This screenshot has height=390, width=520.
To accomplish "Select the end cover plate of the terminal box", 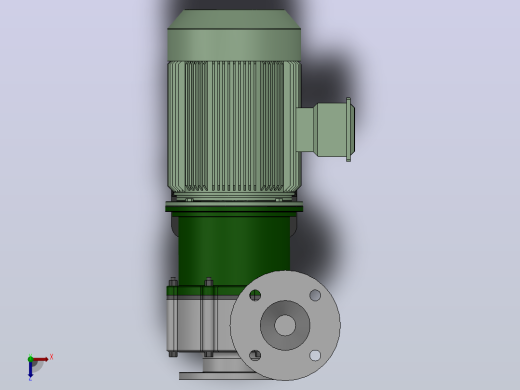I will (349, 130).
